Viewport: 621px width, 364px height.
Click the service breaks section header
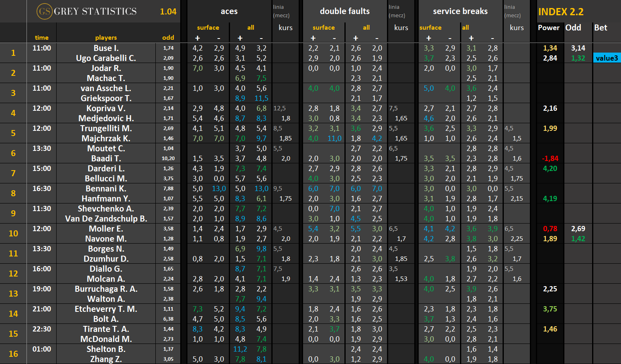tap(460, 12)
